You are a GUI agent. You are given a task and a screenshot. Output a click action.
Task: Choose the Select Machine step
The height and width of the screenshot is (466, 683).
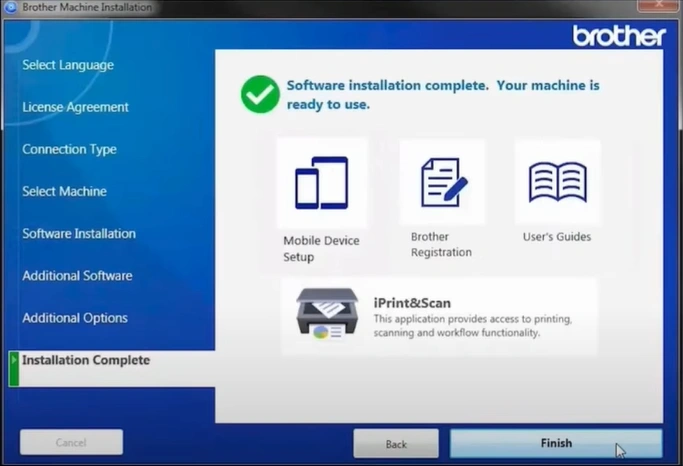[64, 191]
